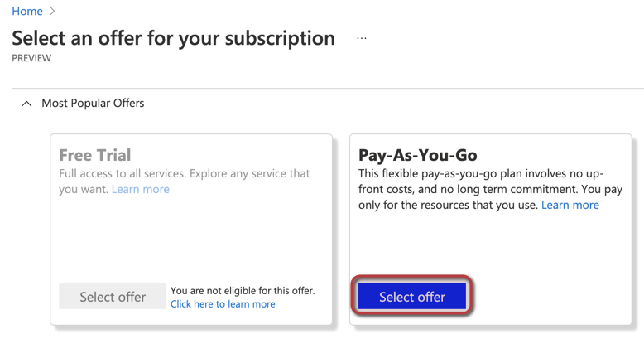Open Learn more link in Free Trial card
Viewport: 644px width, 339px height.
[140, 189]
